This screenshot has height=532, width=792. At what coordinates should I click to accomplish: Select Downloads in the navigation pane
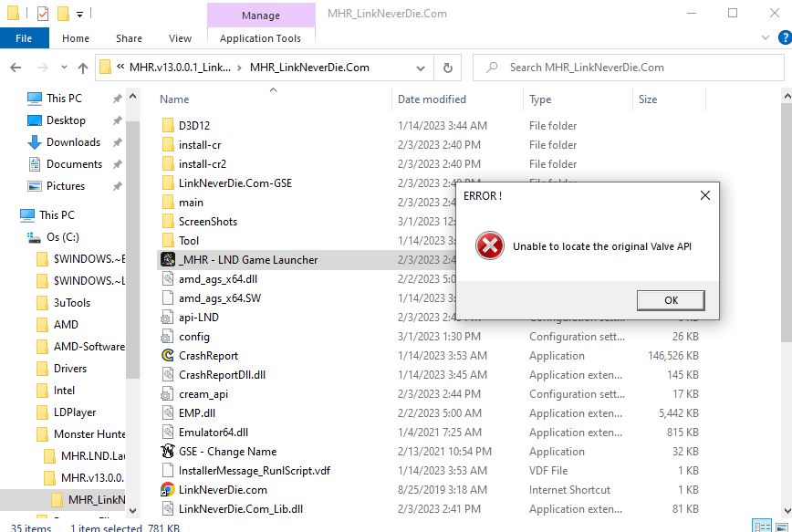(71, 142)
